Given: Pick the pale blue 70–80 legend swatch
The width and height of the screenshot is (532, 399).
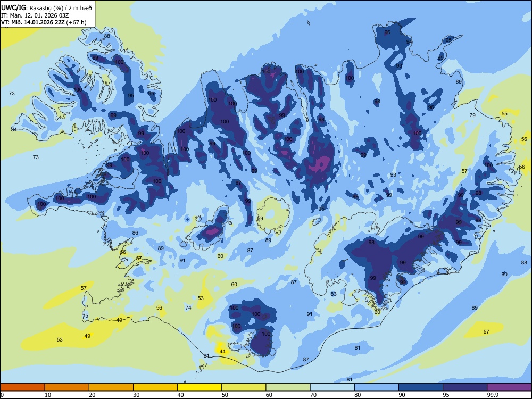Looking at the screenshot, I should pos(332,387).
